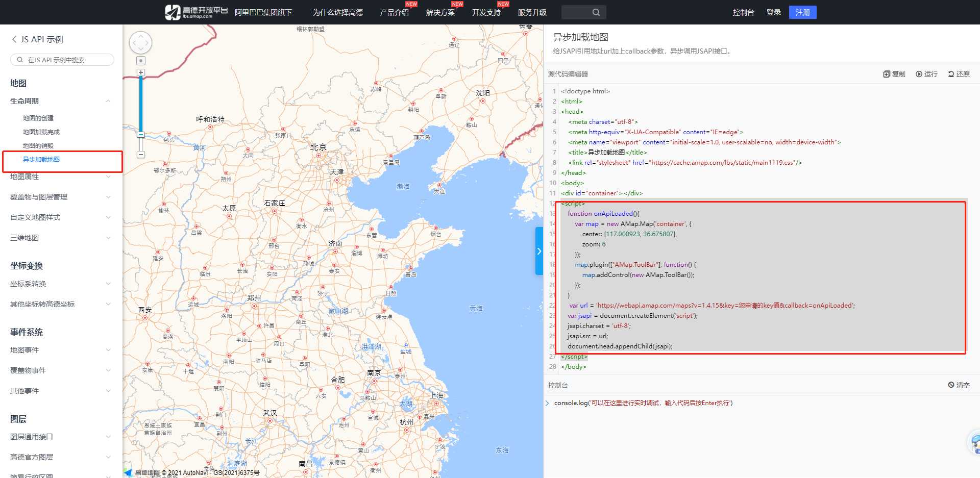Click the 石家庄 city marker on the map
The image size is (980, 478).
click(x=275, y=211)
